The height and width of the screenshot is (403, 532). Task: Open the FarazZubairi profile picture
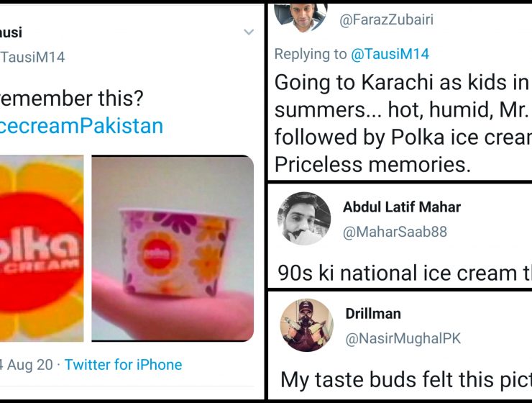tap(301, 17)
